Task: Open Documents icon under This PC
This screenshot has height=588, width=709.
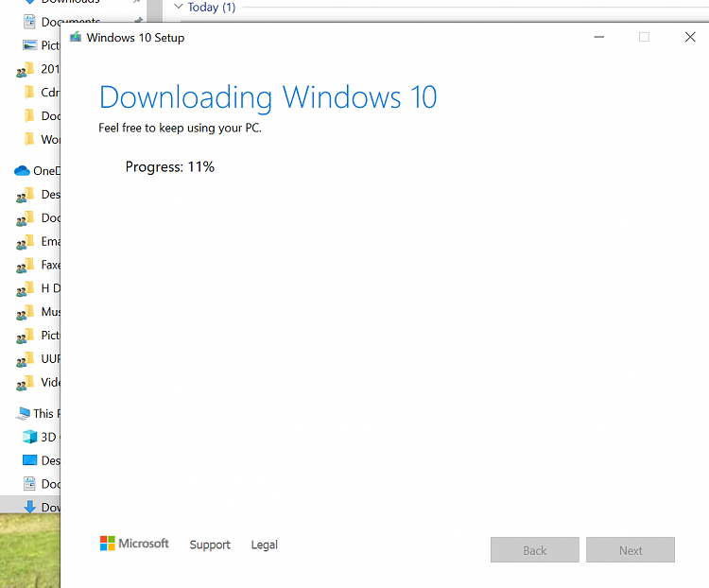Action: tap(30, 483)
